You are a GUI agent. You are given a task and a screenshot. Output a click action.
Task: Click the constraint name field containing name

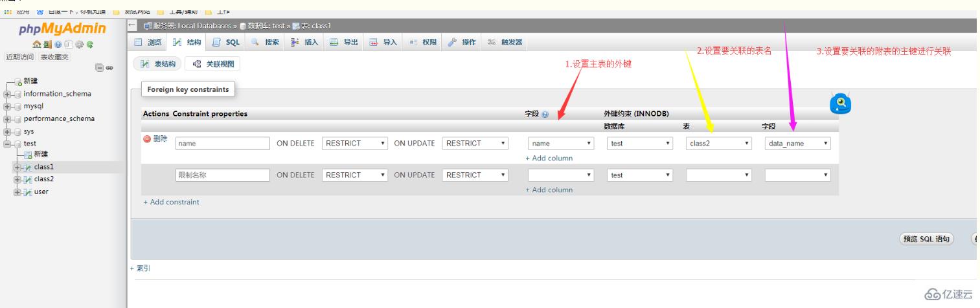pos(223,144)
